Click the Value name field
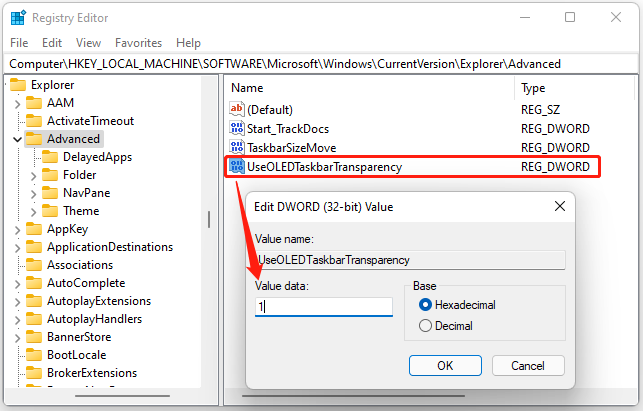This screenshot has height=411, width=643. tap(410, 260)
